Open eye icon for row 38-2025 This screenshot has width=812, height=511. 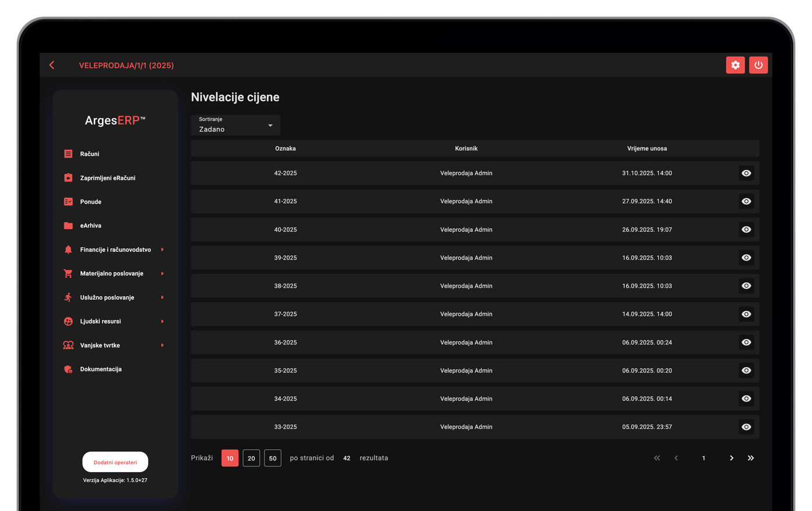[746, 286]
